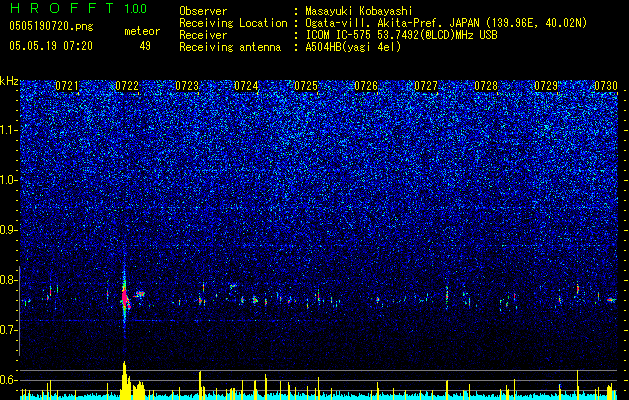Click the Receiver field label
The width and height of the screenshot is (629, 400).
tap(203, 35)
